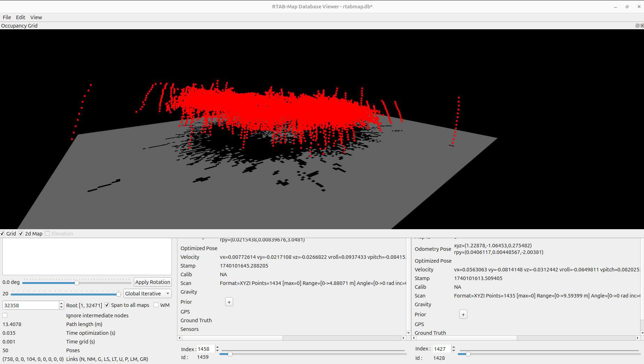Disable Span to all maps

[107, 305]
